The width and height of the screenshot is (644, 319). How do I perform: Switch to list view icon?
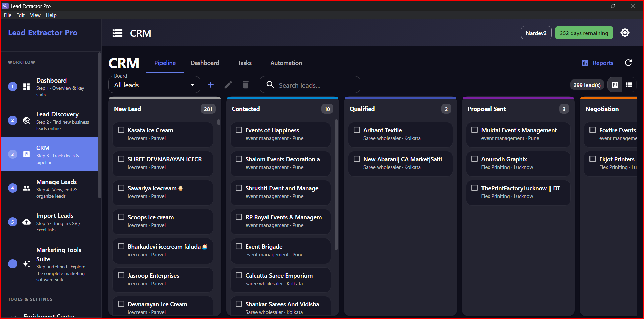point(629,85)
